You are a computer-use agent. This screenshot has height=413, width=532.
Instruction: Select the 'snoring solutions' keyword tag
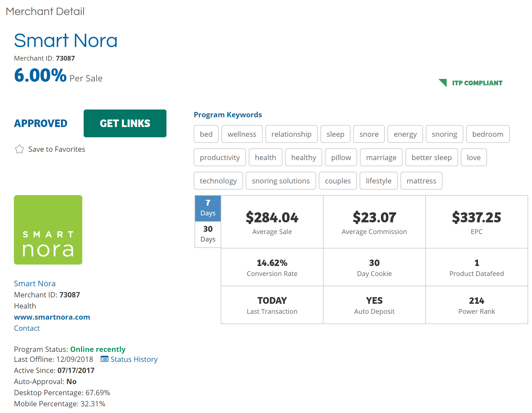pos(281,181)
